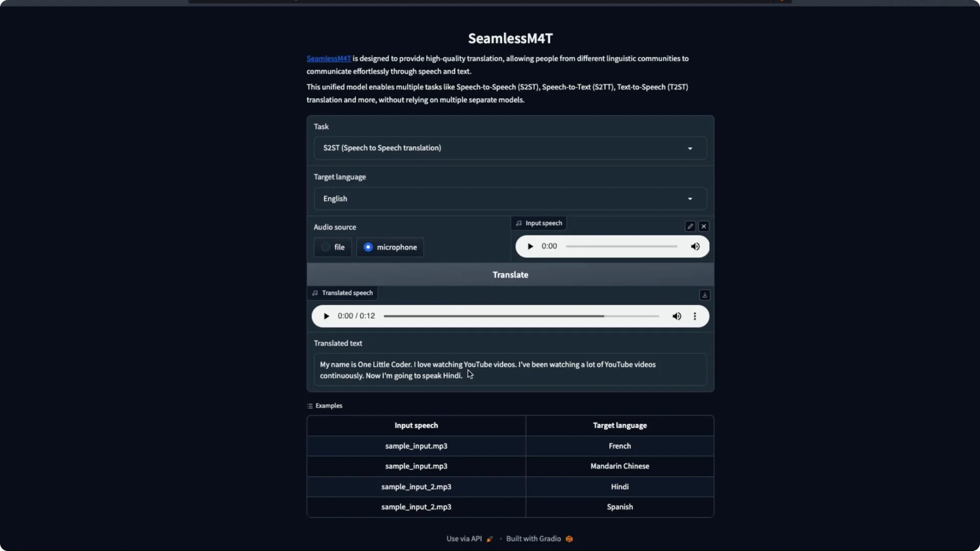Open the three-dot menu on translated audio player

click(694, 316)
